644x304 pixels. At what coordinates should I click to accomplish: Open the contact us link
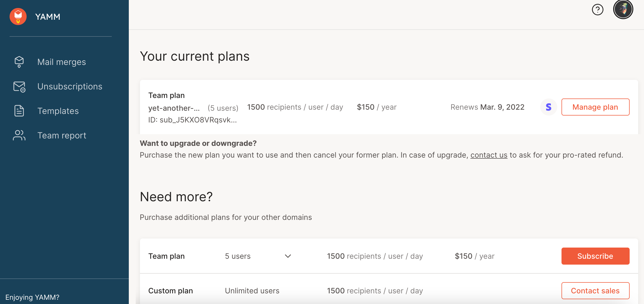click(489, 155)
